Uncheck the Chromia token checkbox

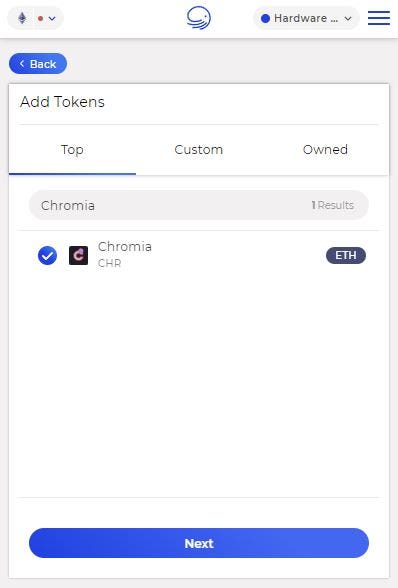tap(47, 256)
